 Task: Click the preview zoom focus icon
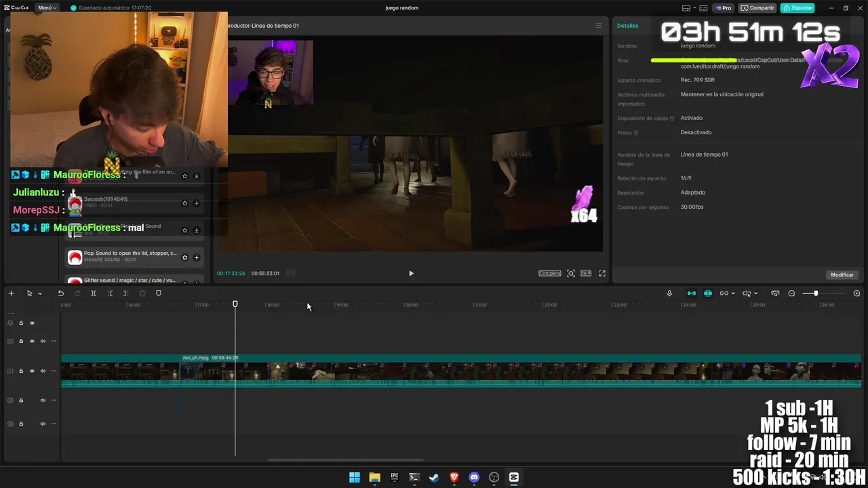point(571,273)
